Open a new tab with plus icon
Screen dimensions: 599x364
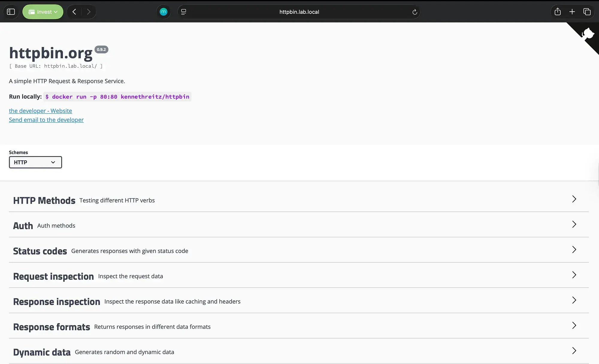[x=572, y=12]
